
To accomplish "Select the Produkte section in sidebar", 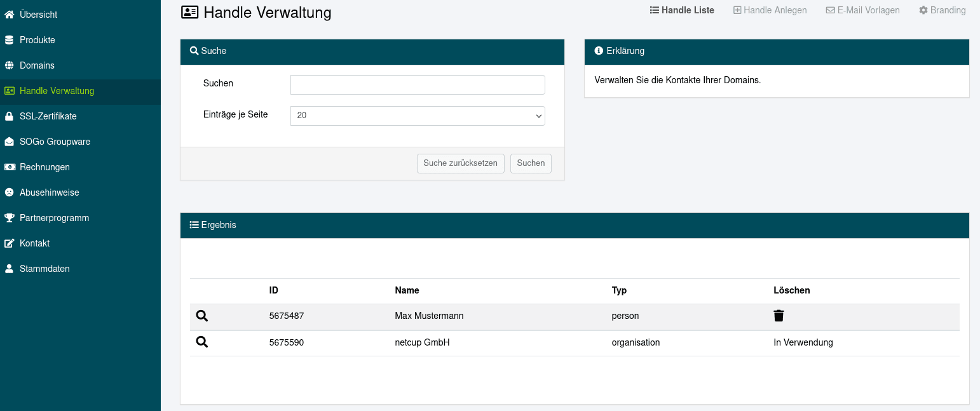I will coord(38,39).
